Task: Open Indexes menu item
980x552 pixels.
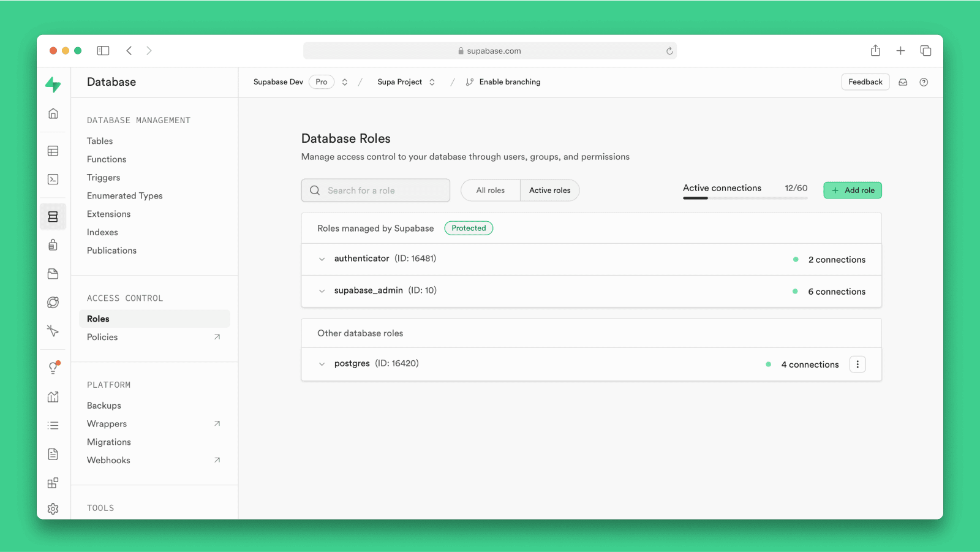Action: click(x=102, y=232)
